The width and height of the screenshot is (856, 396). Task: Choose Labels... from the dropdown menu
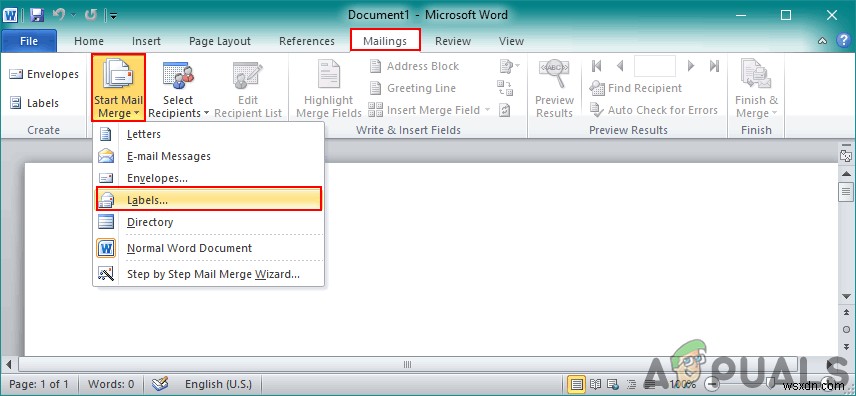coord(209,200)
